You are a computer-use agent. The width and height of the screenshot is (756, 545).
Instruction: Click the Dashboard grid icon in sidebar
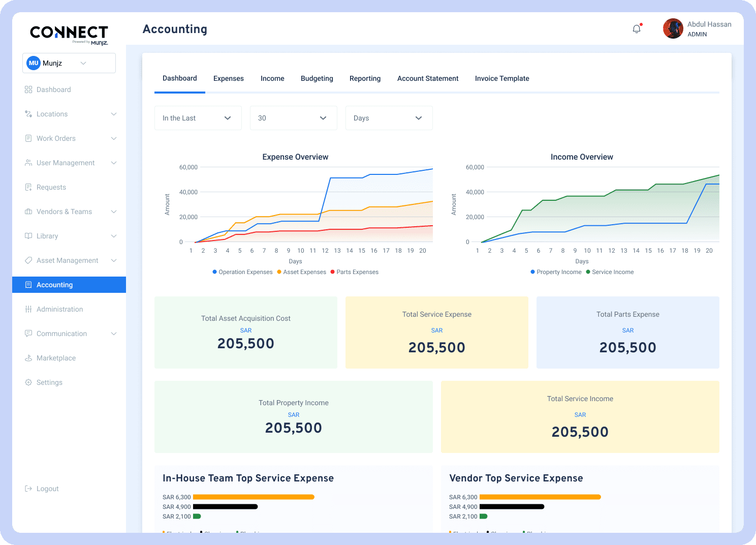tap(28, 89)
